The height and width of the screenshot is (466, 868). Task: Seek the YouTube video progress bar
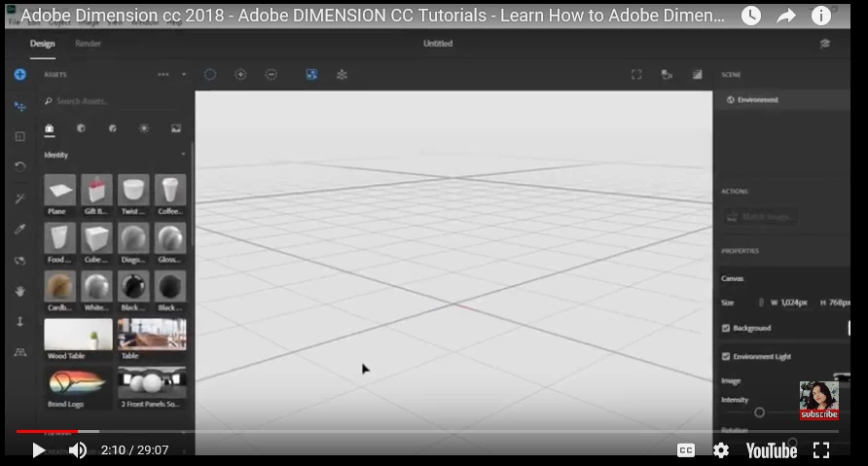click(x=427, y=431)
